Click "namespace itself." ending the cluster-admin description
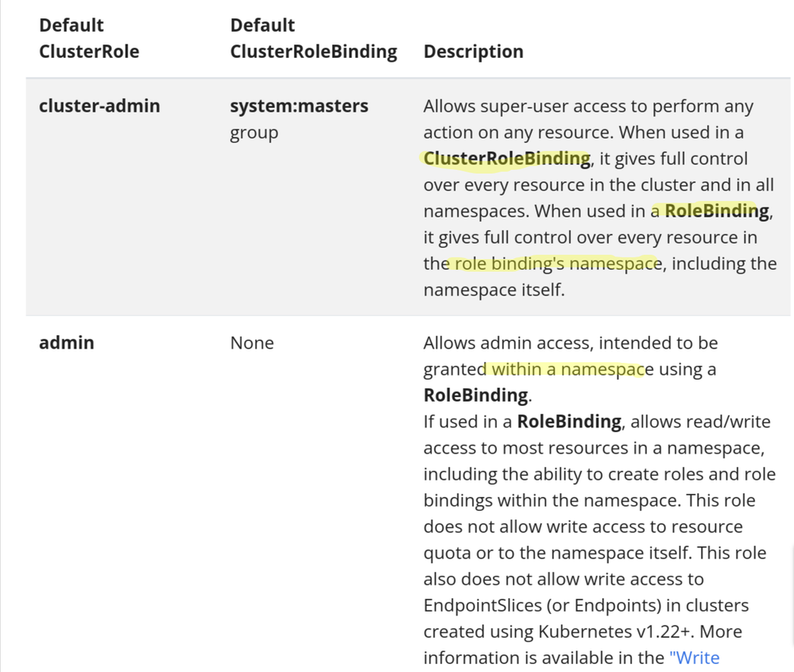The height and width of the screenshot is (672, 794). (494, 289)
